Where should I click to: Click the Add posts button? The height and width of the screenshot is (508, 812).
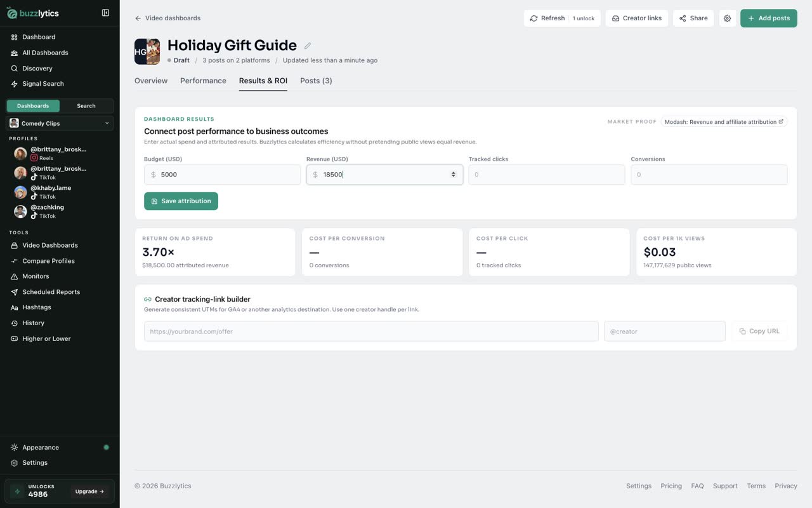768,18
